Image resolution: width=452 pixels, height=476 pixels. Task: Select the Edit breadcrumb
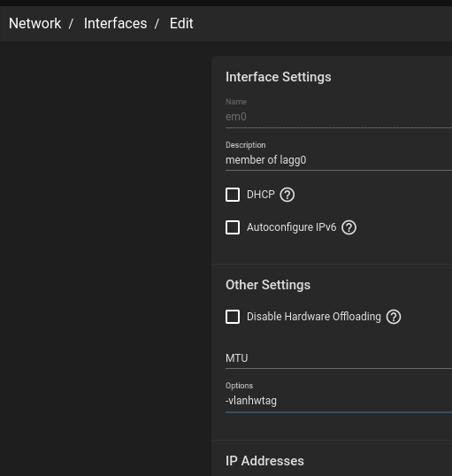click(181, 23)
